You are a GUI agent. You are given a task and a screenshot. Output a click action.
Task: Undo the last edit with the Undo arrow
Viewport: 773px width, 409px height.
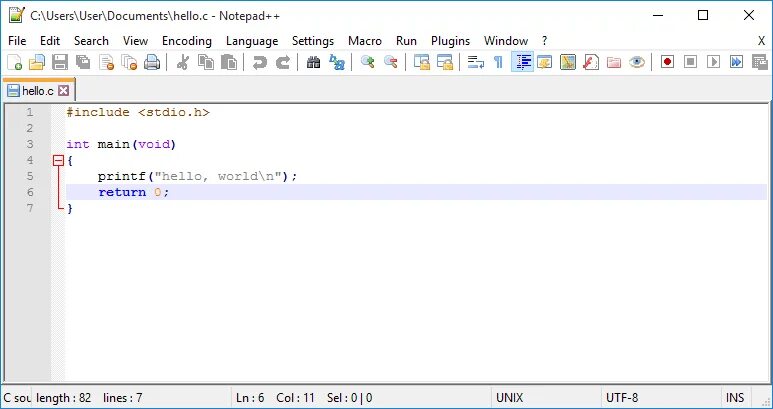260,62
